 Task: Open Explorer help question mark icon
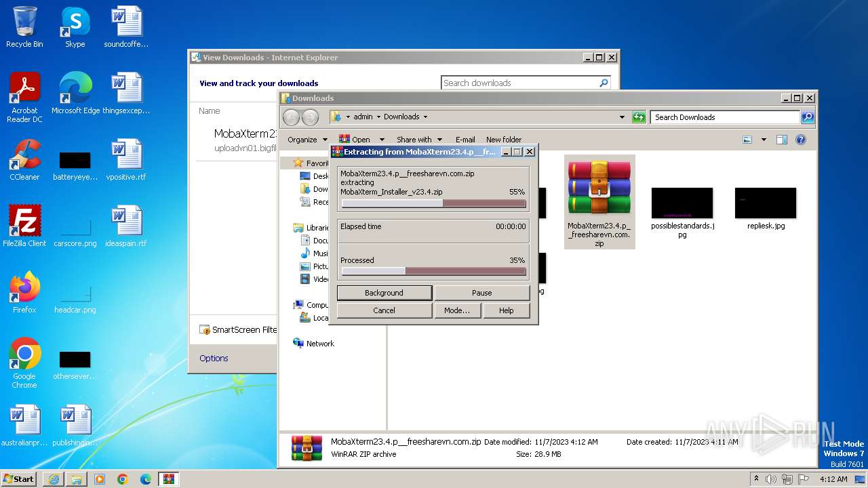click(800, 140)
